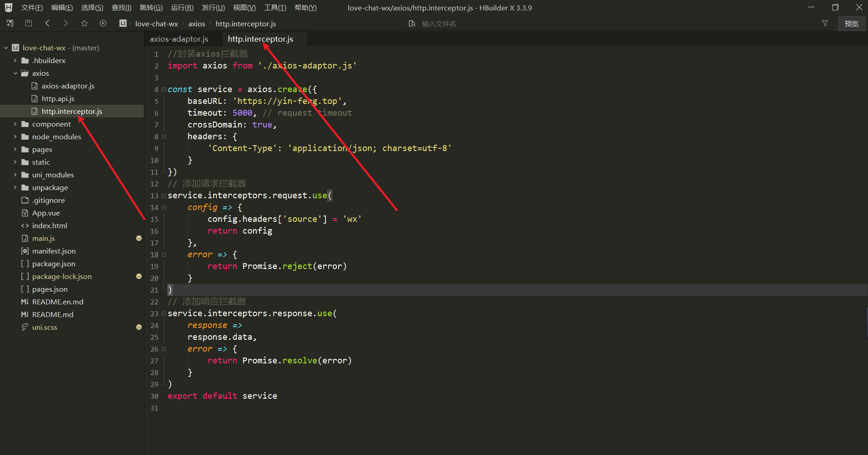Screen dimensions: 868x455
Task: Switch to the axios-adaptor.js tab
Action: pyautogui.click(x=179, y=39)
